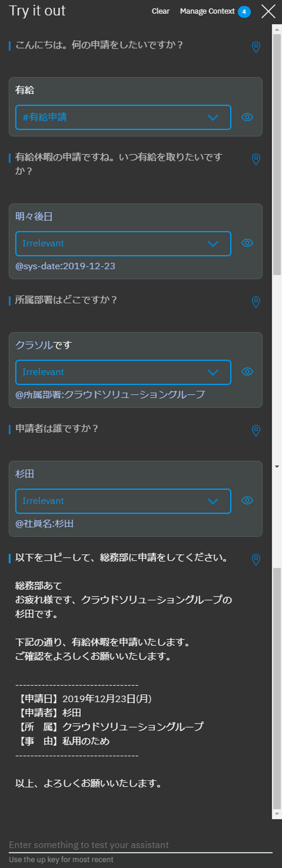
Task: Click location pin beside 以下をコピーして response
Action: (255, 559)
